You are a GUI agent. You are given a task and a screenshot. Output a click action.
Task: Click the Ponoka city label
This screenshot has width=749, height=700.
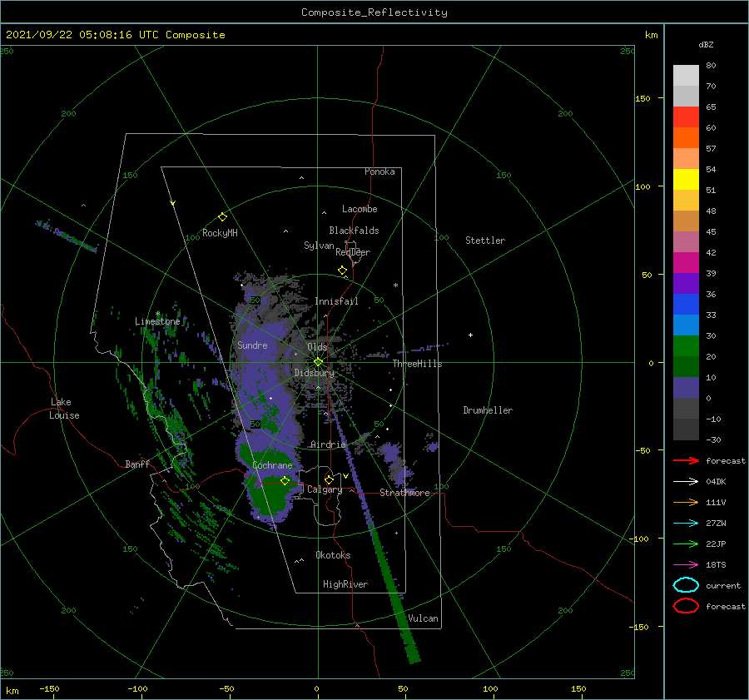pos(379,171)
